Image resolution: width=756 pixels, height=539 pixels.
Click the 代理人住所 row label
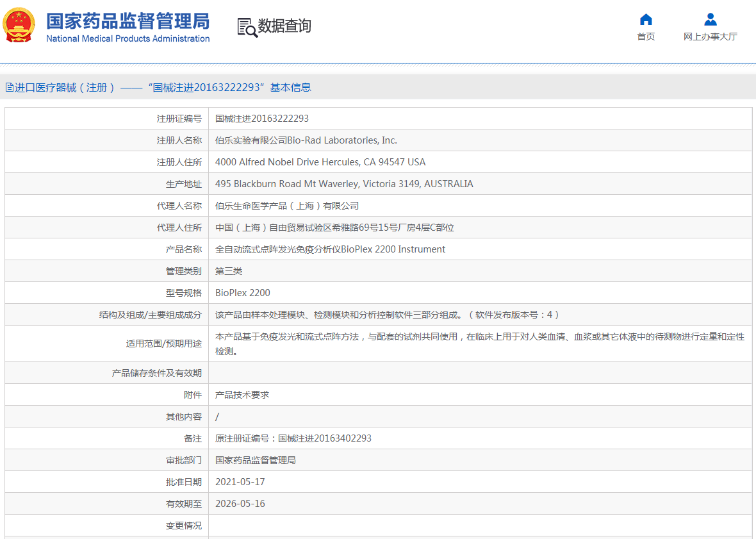[179, 228]
